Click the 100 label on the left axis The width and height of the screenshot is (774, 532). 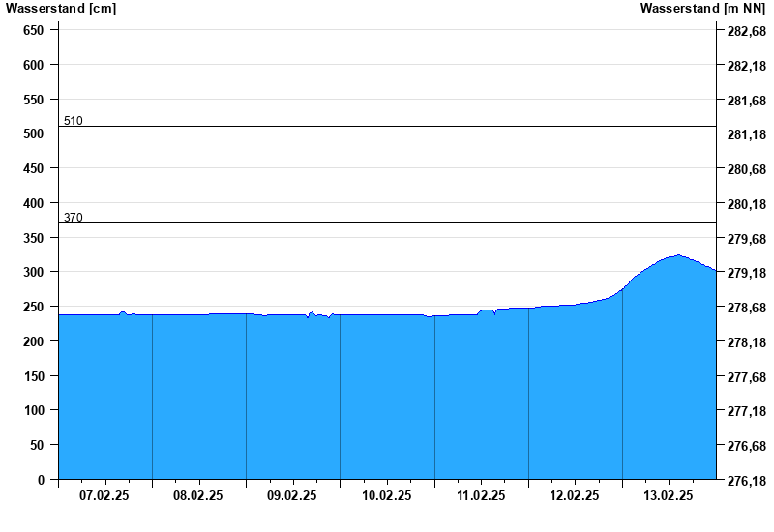[34, 410]
